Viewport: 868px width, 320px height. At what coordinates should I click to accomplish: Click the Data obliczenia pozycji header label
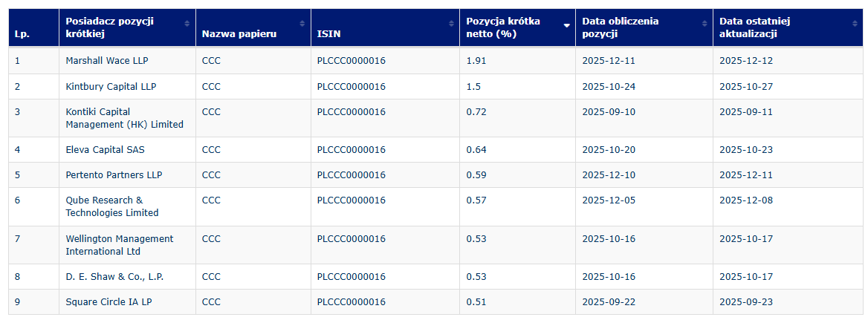click(621, 27)
